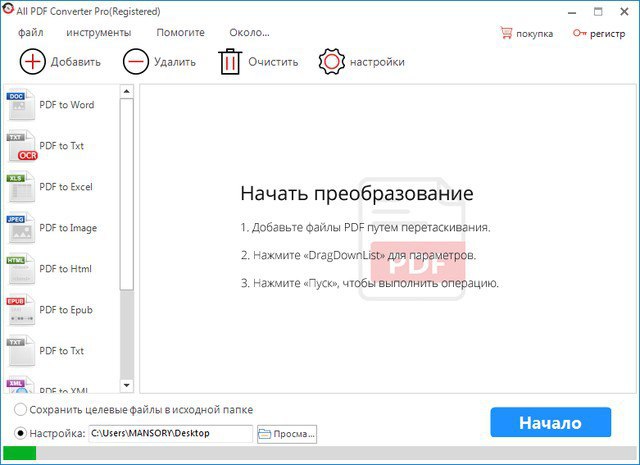Select the PDF to Word DOC icon
The width and height of the screenshot is (640, 465).
pyautogui.click(x=20, y=105)
